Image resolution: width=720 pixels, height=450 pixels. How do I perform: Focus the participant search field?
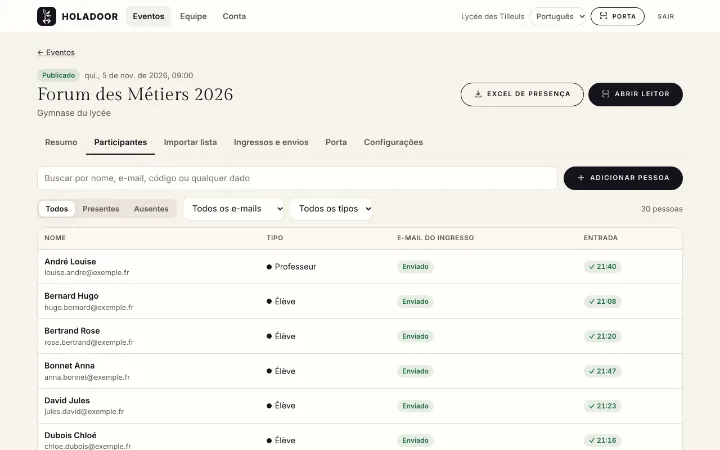298,178
